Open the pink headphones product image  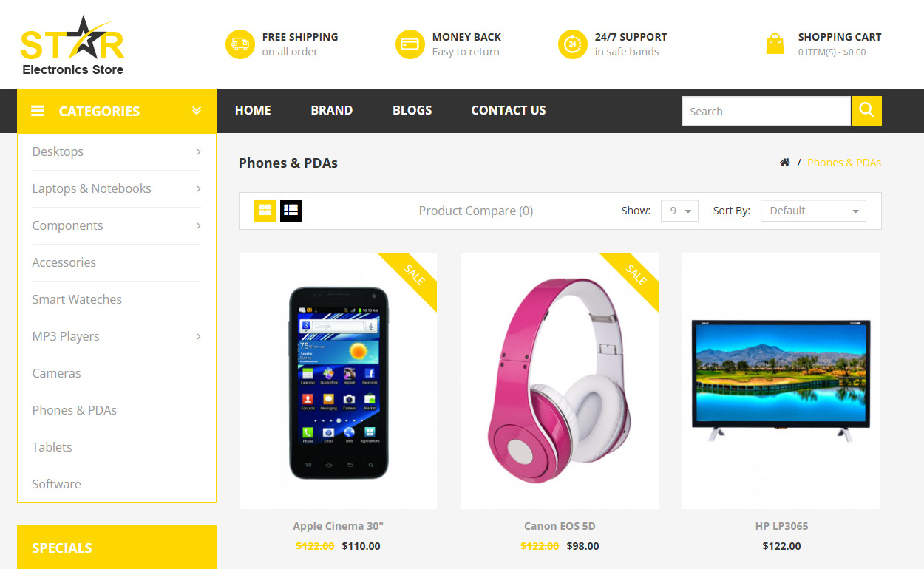560,381
